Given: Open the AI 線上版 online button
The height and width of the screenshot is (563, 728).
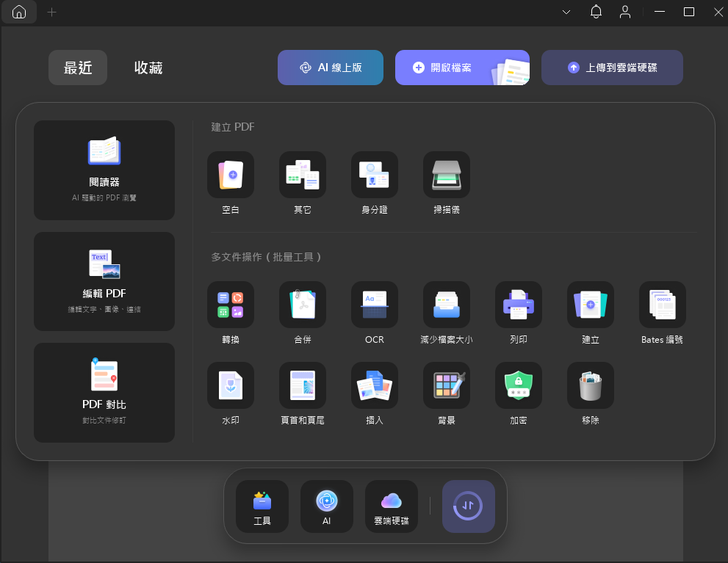Looking at the screenshot, I should click(x=331, y=68).
